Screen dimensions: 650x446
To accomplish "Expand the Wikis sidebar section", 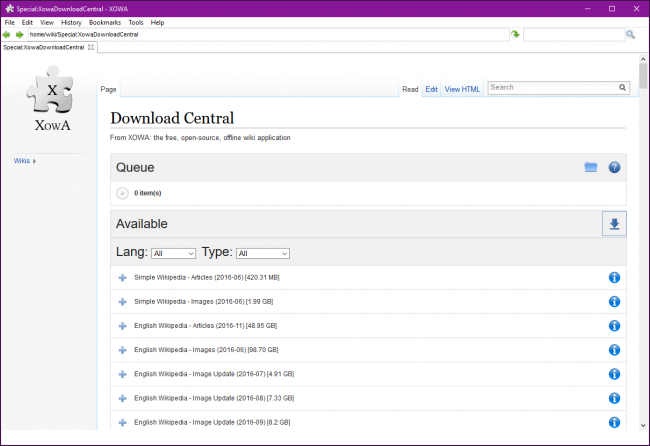I will (24, 161).
